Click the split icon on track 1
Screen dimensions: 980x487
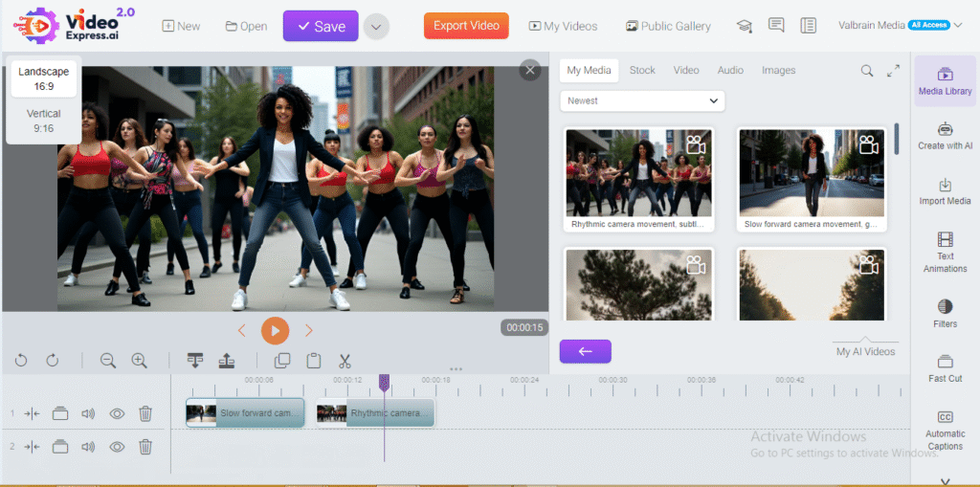(x=33, y=413)
